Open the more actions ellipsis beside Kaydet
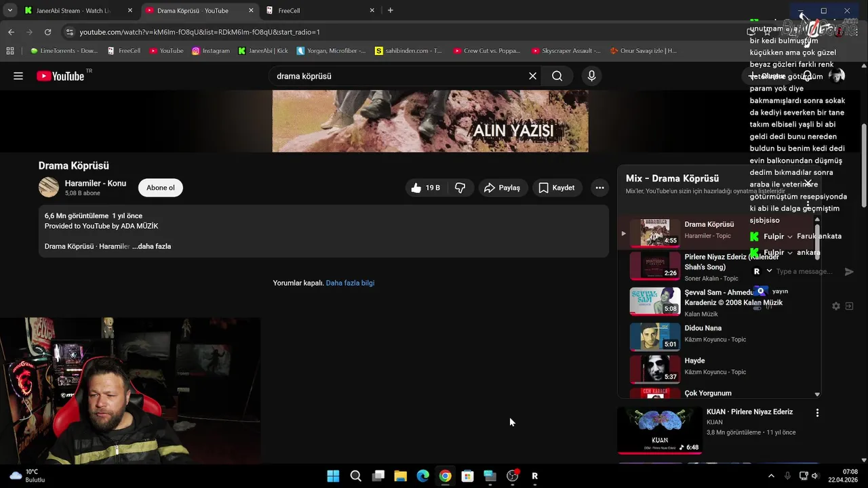 (599, 188)
